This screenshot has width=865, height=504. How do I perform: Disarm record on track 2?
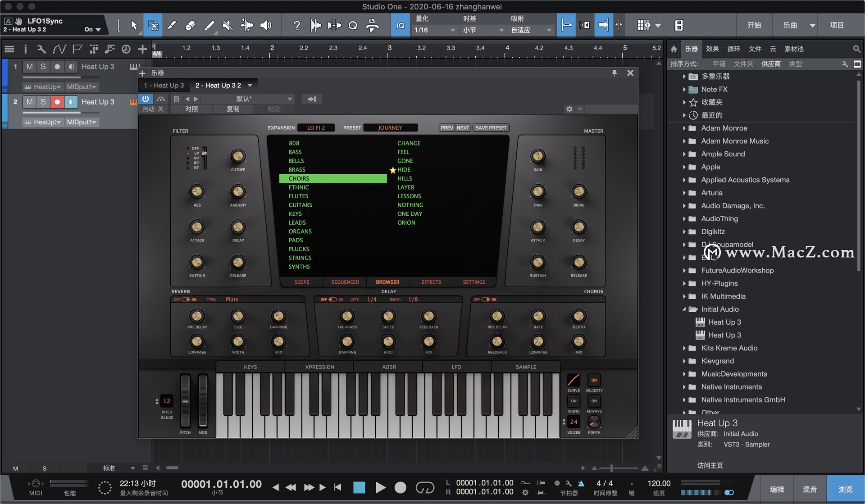[x=57, y=102]
